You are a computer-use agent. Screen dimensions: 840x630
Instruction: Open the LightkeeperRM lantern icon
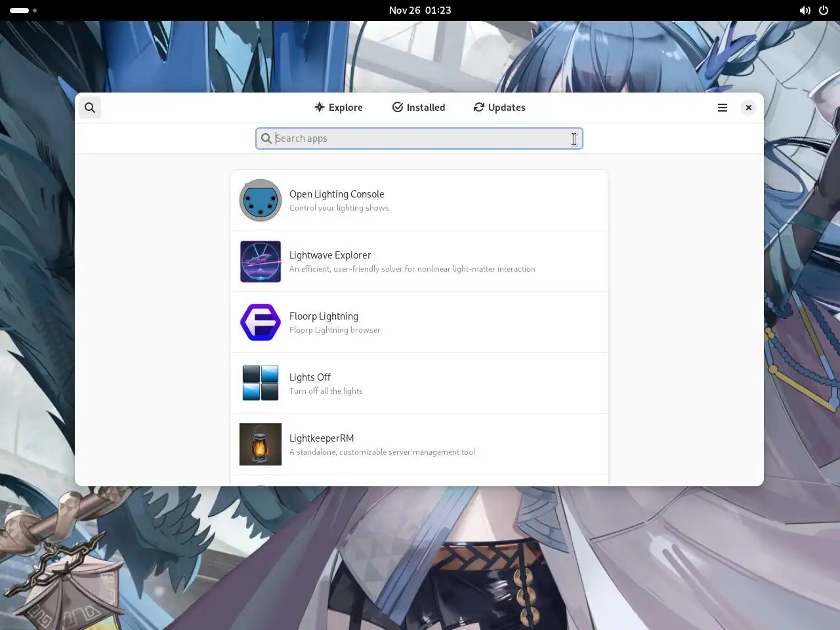[261, 444]
